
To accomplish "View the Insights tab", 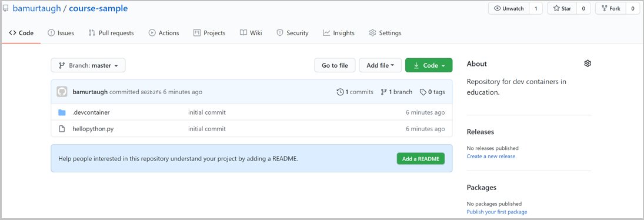I will click(x=339, y=33).
